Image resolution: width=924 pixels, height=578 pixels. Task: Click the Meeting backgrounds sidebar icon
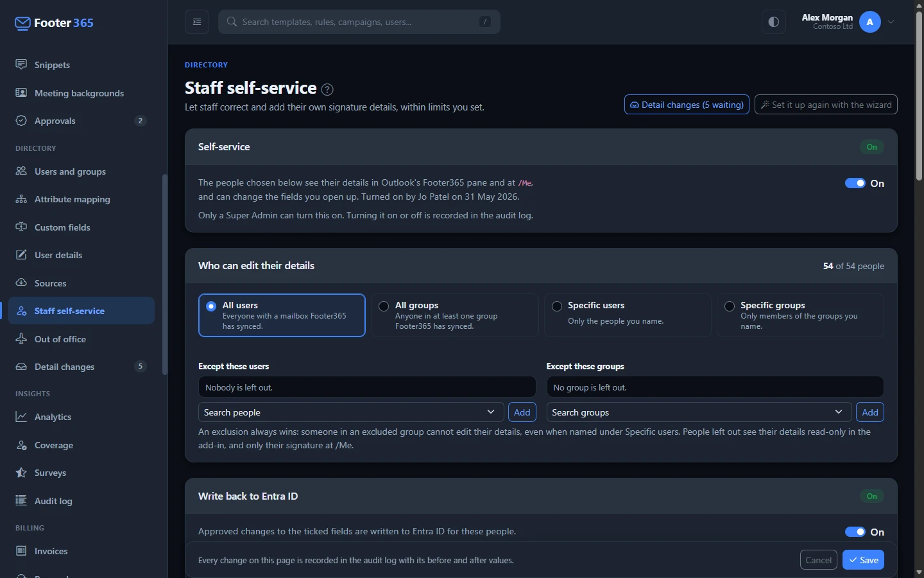point(21,93)
